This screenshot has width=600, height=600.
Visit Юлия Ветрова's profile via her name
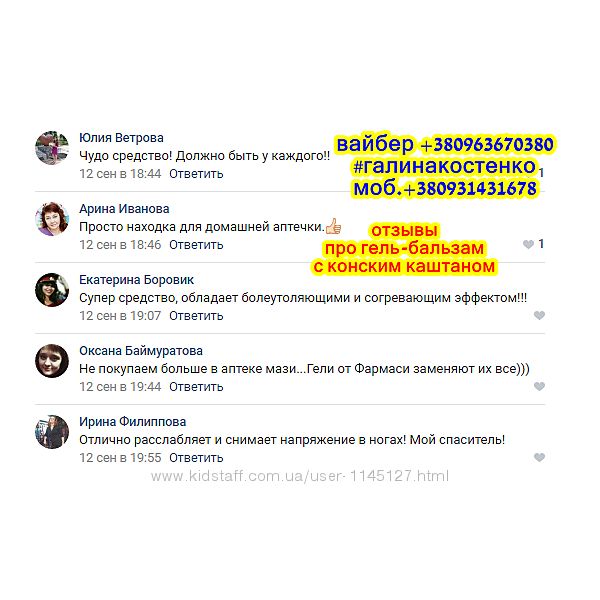(x=121, y=138)
